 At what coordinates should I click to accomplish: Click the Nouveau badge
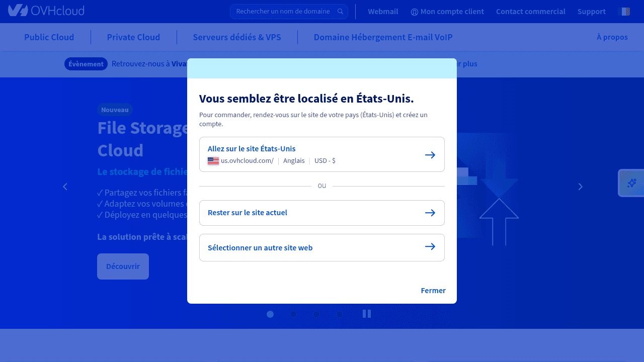tap(115, 110)
